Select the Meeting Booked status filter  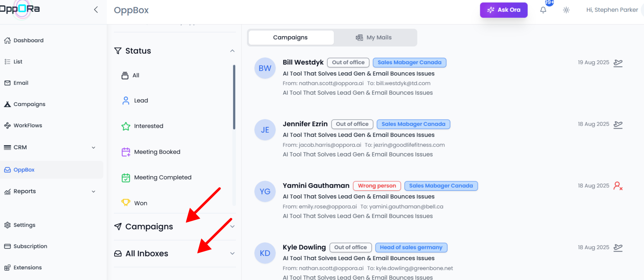tap(157, 152)
